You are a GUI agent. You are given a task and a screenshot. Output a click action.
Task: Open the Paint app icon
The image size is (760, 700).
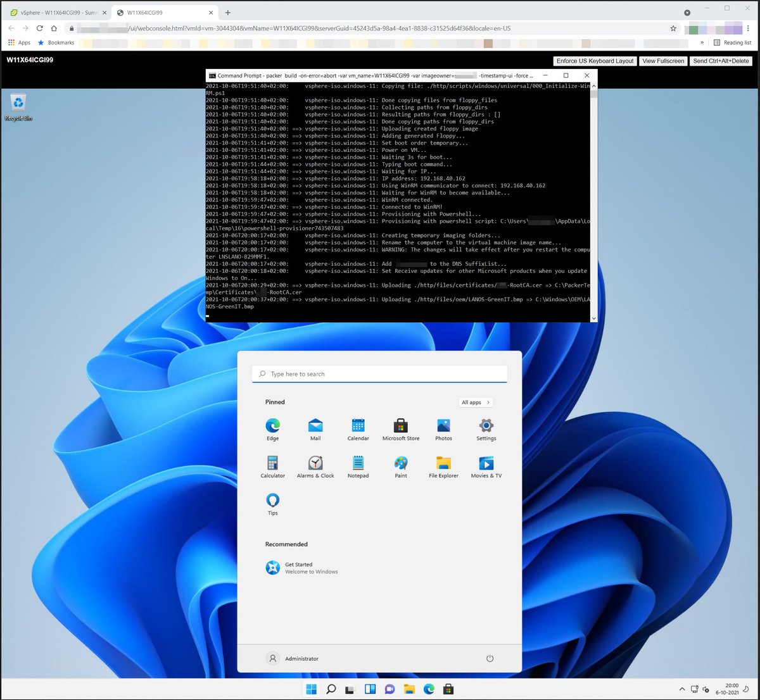point(401,466)
